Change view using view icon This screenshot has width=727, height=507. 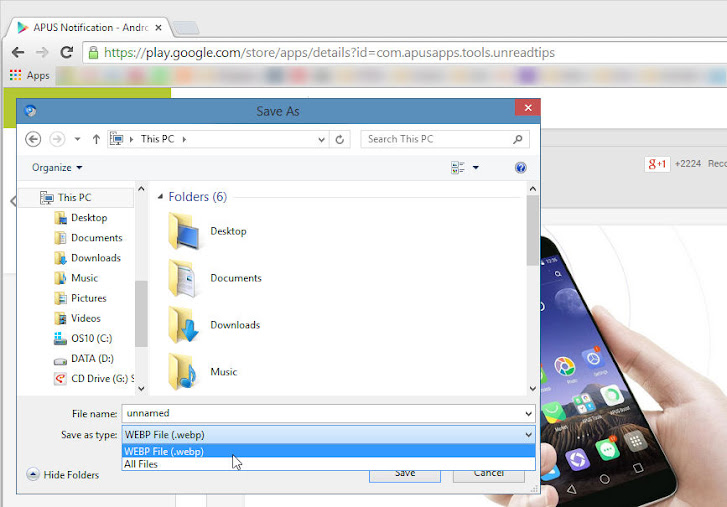(458, 167)
